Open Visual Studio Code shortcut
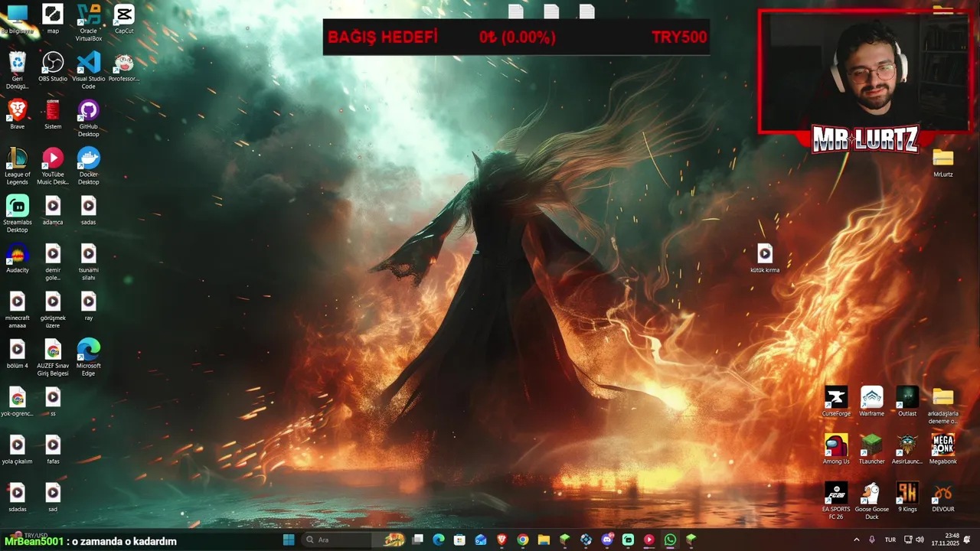 tap(89, 70)
